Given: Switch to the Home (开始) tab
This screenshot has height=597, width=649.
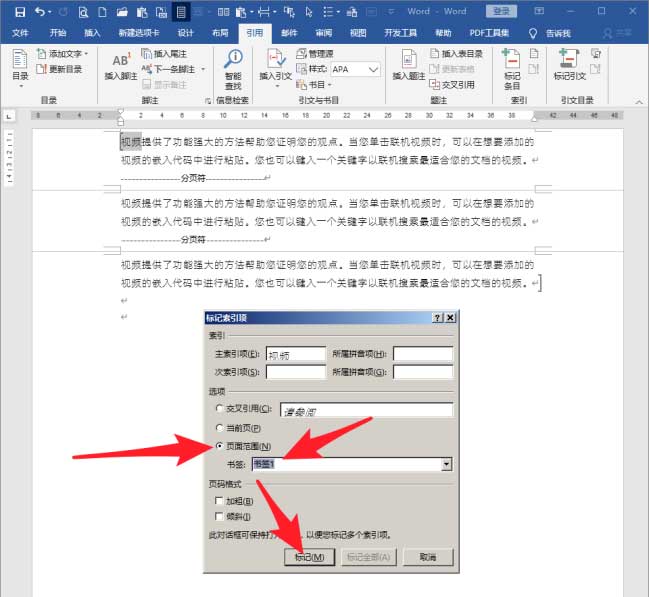Looking at the screenshot, I should [x=58, y=33].
